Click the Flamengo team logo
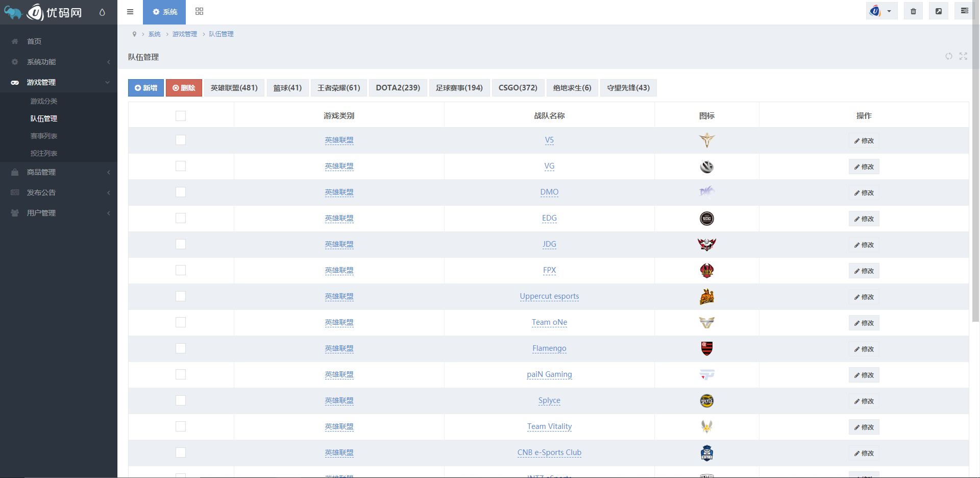This screenshot has height=478, width=980. click(707, 349)
